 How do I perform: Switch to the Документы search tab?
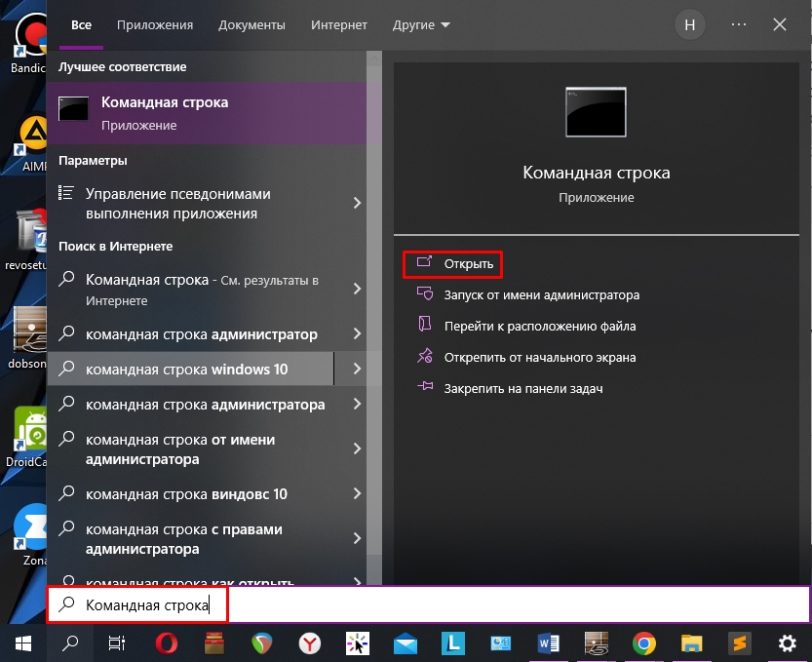251,24
